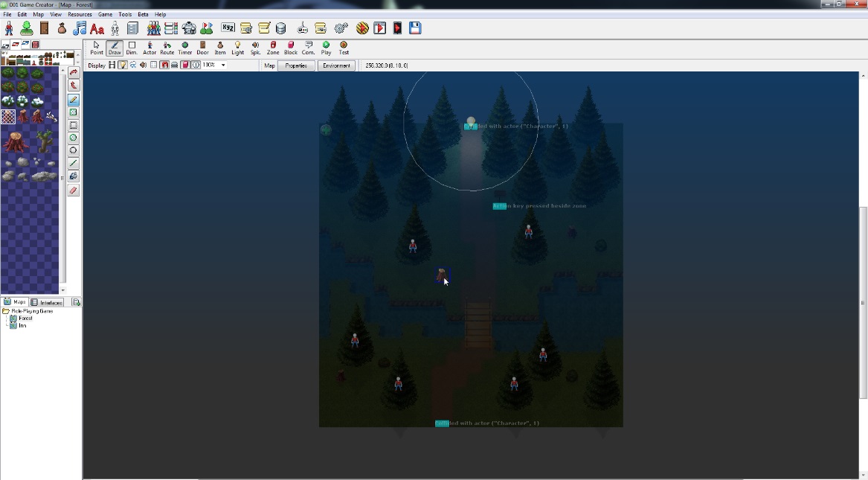Screen dimensions: 868x480
Task: Open the 100% zoom level dropdown
Action: tap(222, 65)
